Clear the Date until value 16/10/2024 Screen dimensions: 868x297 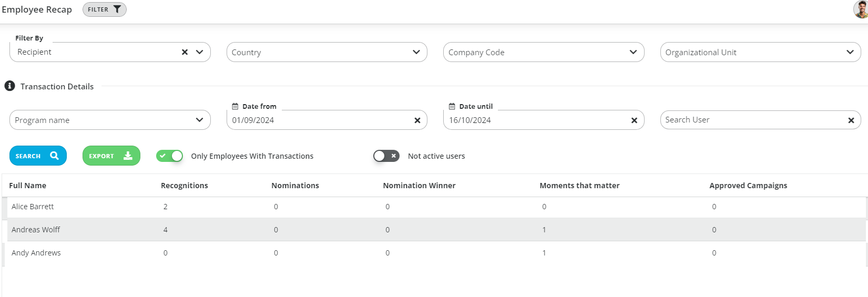[x=634, y=120]
